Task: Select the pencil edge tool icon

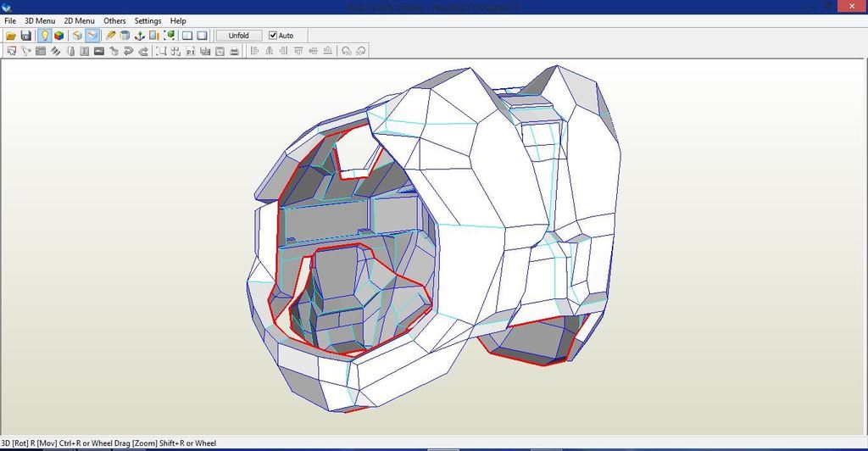Action: coord(111,36)
